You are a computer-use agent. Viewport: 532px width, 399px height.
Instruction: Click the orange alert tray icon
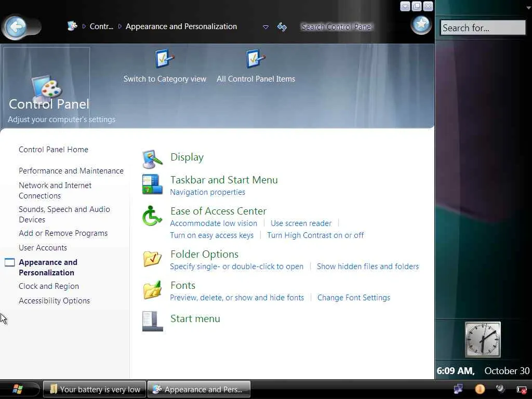coord(480,389)
